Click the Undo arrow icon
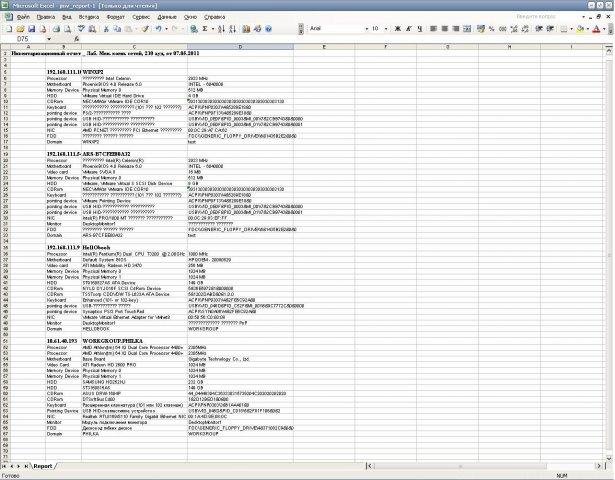Screen dimensions: 615x480 click(158, 29)
